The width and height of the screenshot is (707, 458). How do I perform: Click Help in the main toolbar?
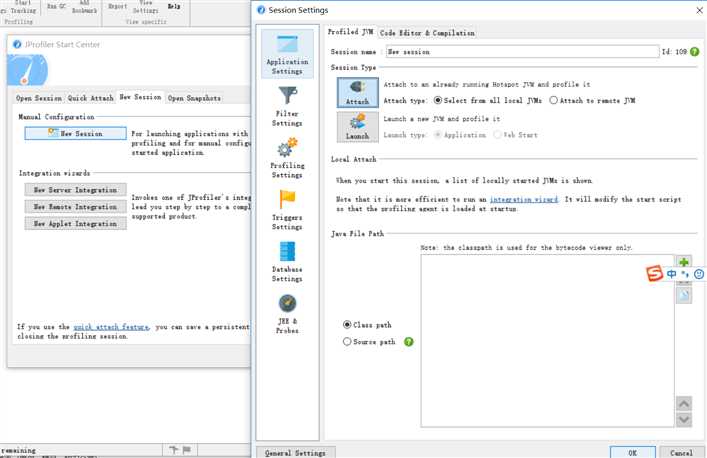(x=174, y=6)
